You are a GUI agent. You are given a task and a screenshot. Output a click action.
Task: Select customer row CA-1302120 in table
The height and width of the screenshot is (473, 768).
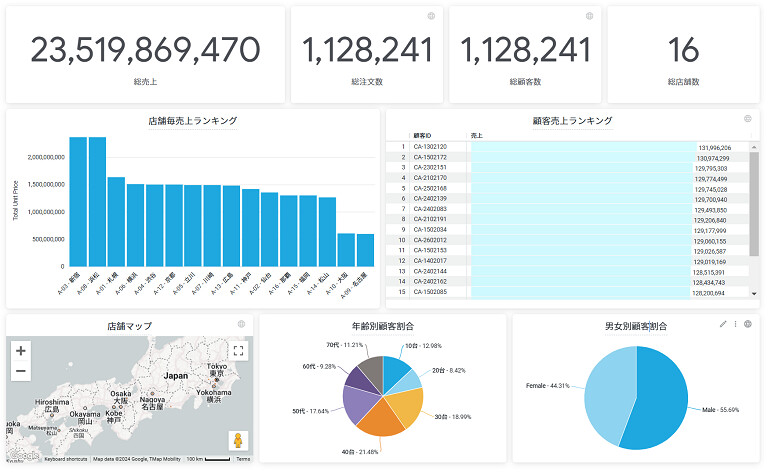pos(430,147)
